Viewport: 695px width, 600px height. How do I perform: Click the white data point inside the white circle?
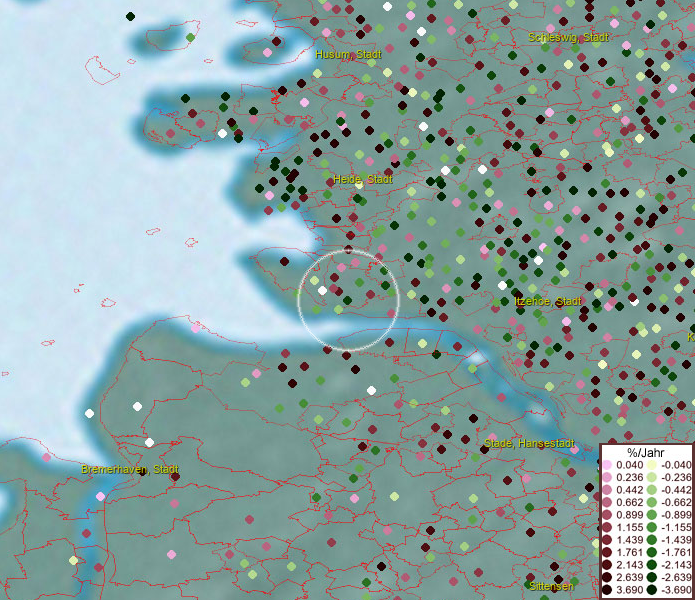coord(322,290)
